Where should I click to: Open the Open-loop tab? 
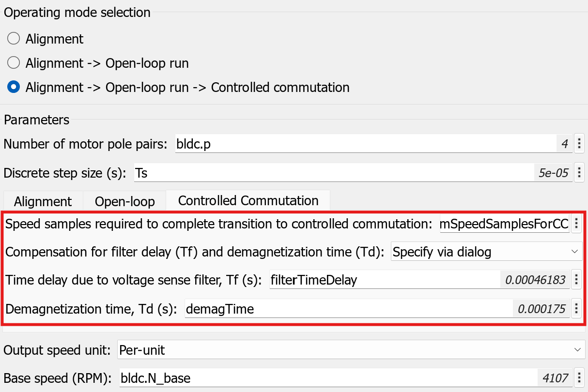click(124, 201)
